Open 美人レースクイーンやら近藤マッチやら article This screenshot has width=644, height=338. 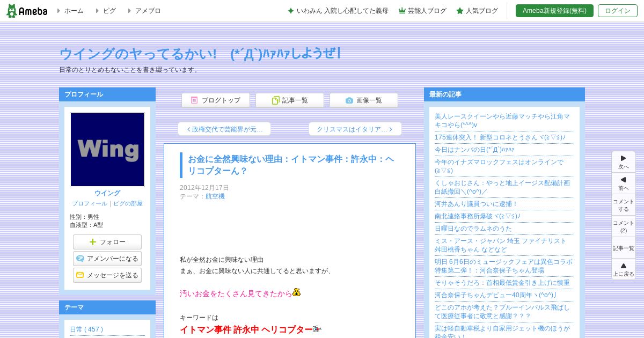point(502,121)
